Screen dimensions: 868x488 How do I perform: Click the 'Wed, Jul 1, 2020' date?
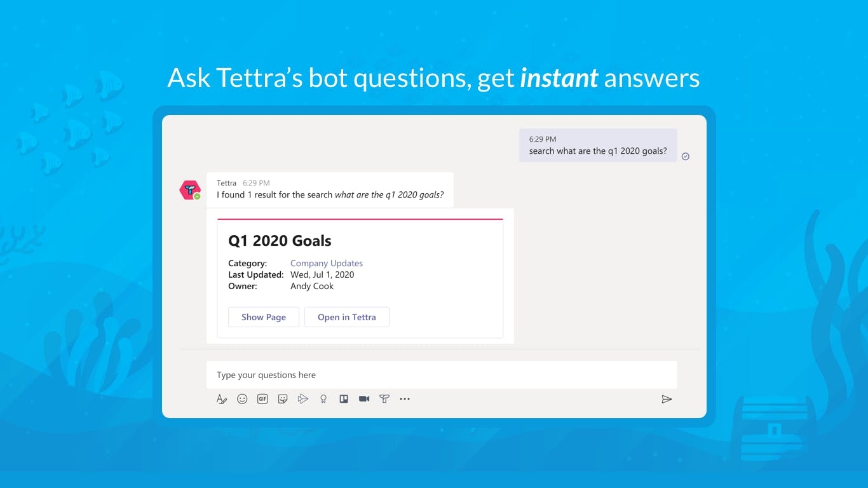322,274
